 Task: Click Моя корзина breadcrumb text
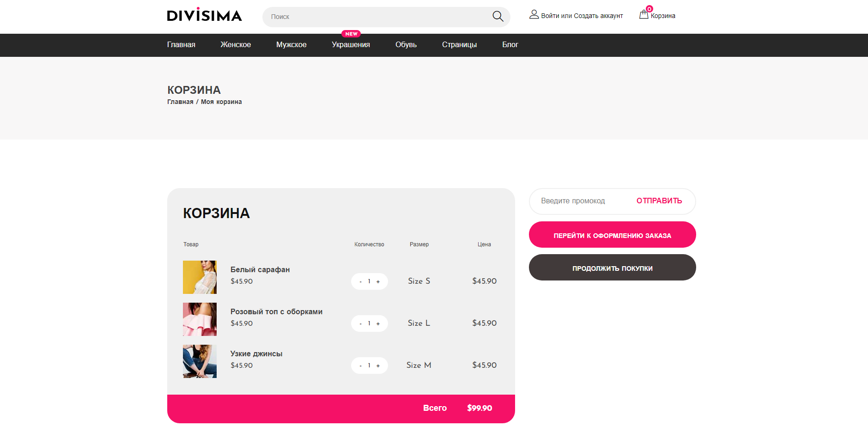(221, 102)
